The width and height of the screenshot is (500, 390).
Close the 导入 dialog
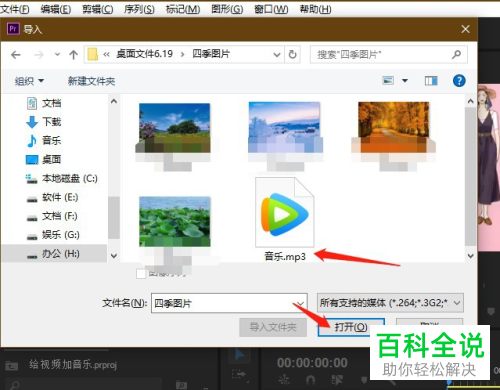tap(465, 29)
